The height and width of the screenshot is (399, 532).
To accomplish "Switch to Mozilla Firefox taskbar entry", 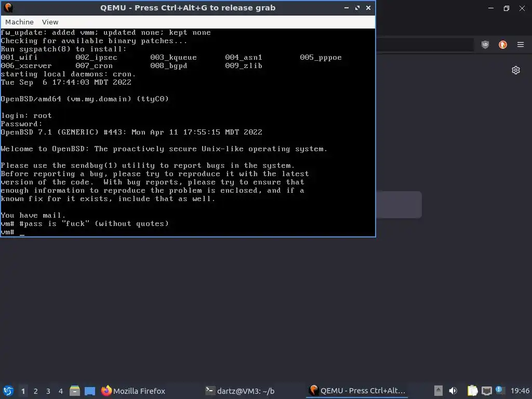I will (133, 391).
